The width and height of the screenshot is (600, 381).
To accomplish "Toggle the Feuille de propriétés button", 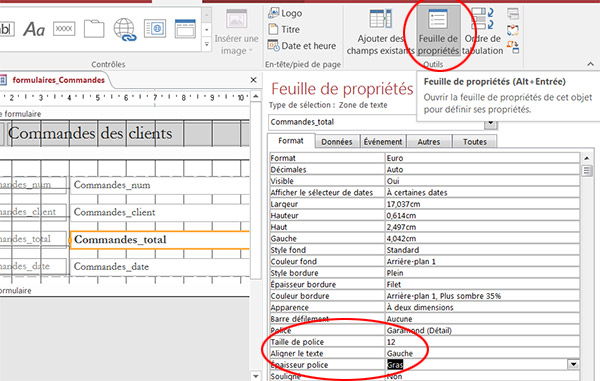I will click(x=438, y=32).
